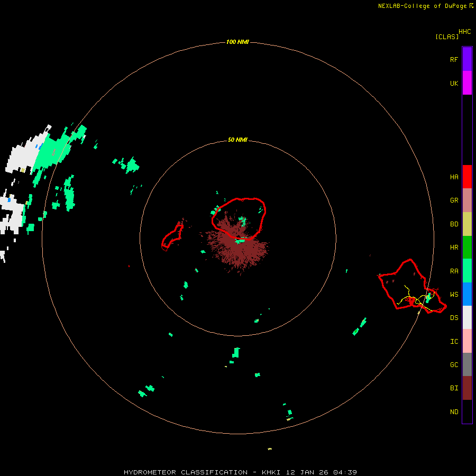
Task: Click the DS legend label
Action: pyautogui.click(x=454, y=317)
